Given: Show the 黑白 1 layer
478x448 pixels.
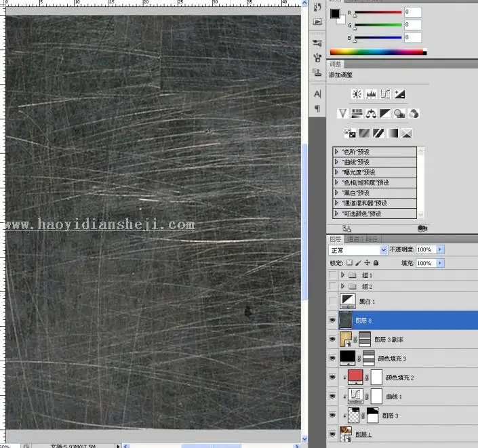Looking at the screenshot, I should 333,302.
